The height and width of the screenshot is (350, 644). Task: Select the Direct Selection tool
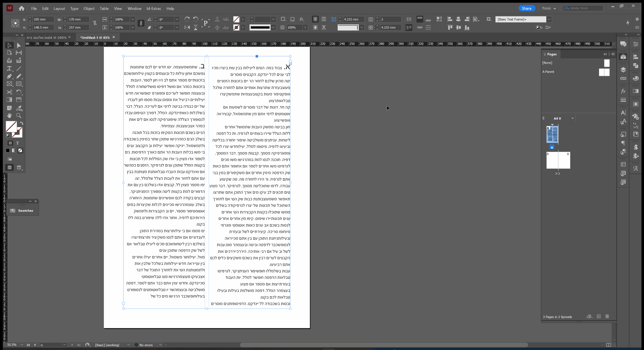pos(19,45)
